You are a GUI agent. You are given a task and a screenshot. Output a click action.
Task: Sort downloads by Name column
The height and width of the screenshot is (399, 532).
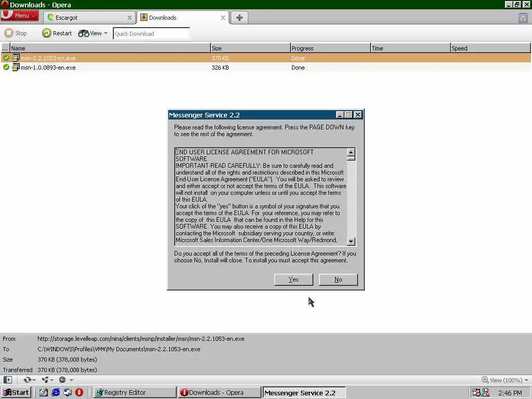click(110, 48)
